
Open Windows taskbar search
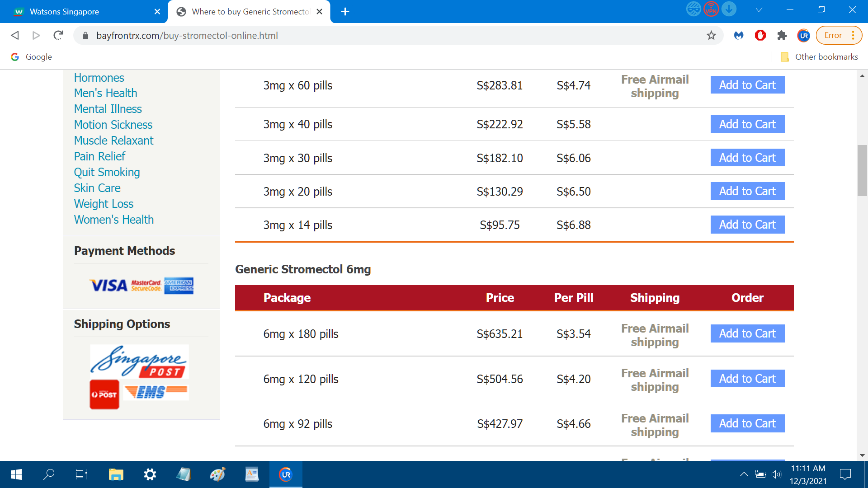(49, 474)
